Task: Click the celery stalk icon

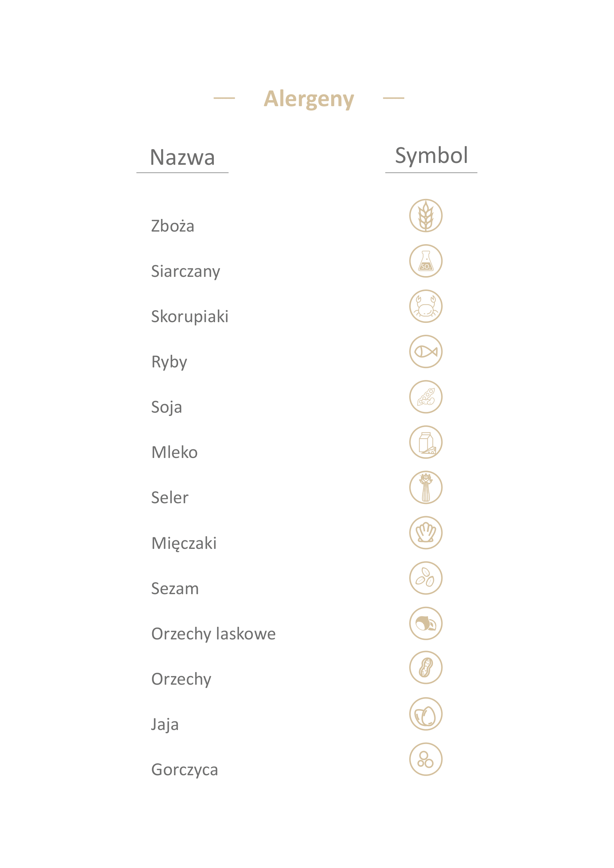Action: (x=426, y=488)
